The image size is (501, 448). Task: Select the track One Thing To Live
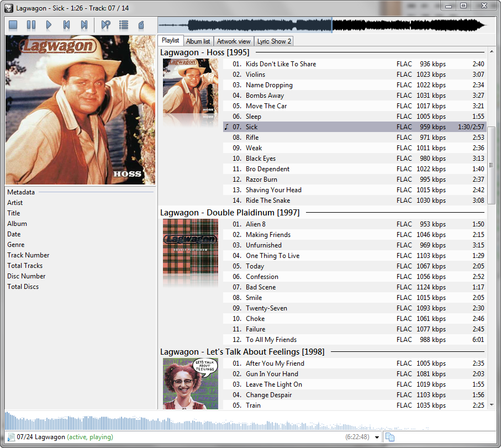pyautogui.click(x=355, y=256)
